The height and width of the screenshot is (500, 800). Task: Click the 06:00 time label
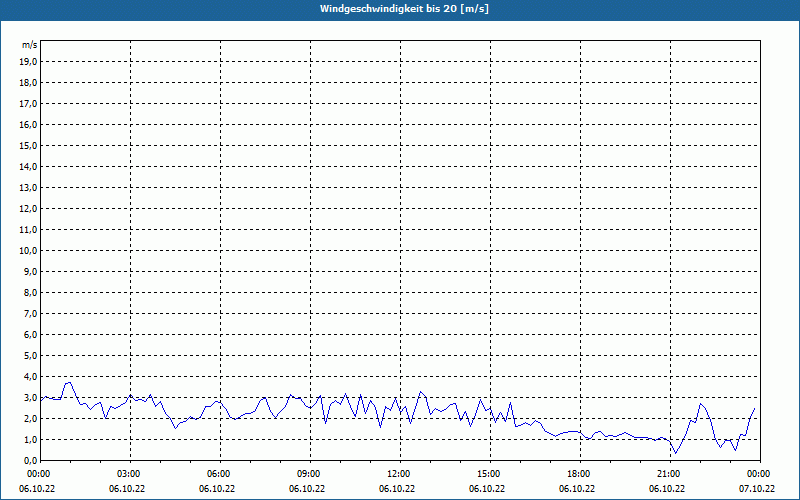point(219,474)
